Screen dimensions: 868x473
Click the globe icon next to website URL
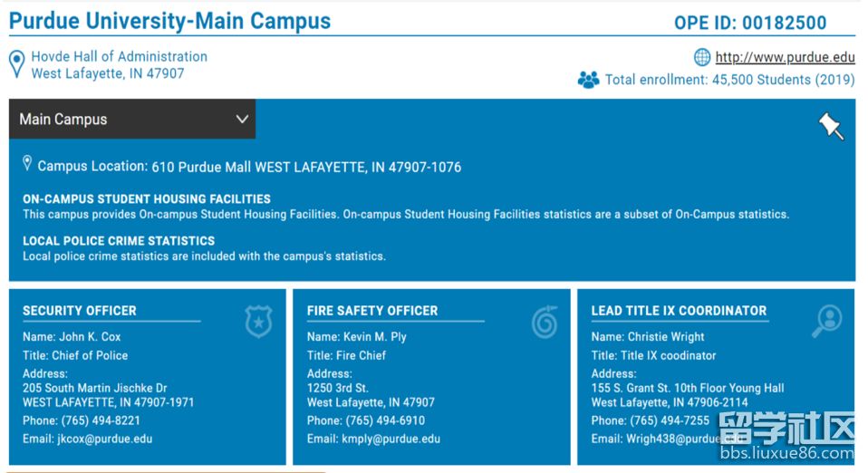tap(702, 58)
